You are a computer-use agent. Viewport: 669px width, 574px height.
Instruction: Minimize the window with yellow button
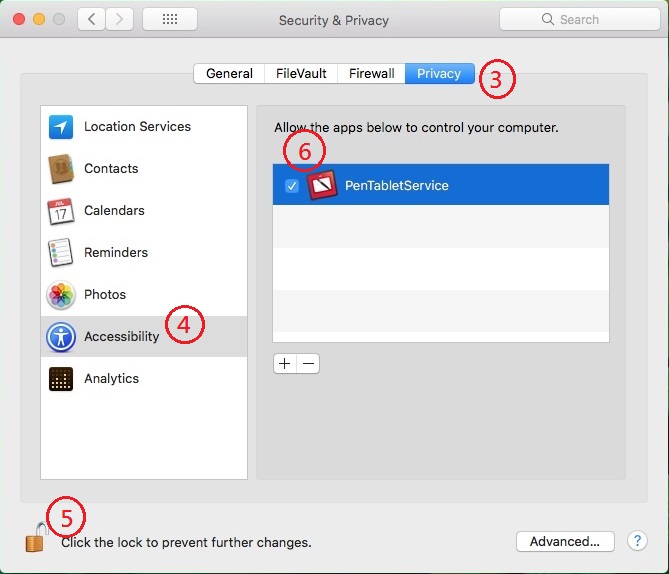[x=39, y=19]
